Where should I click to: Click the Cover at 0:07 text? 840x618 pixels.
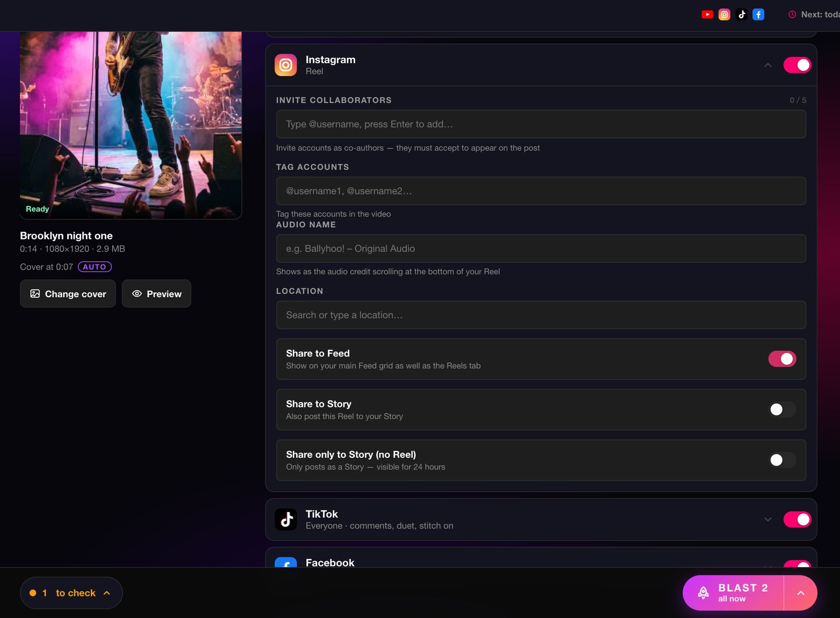[x=46, y=267]
